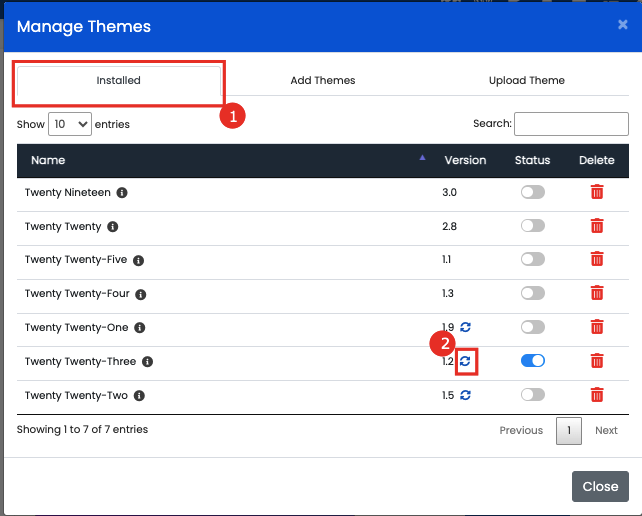The image size is (642, 516).
Task: Turn on Twenty Twenty-Two theme status
Action: [533, 395]
